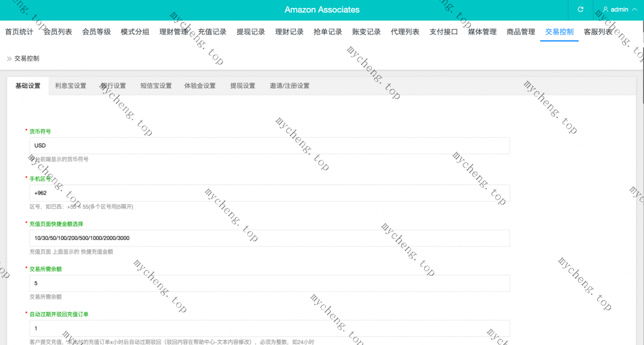Viewport: 644px width, 345px height.
Task: Navigate to 支付接口
Action: click(x=444, y=32)
